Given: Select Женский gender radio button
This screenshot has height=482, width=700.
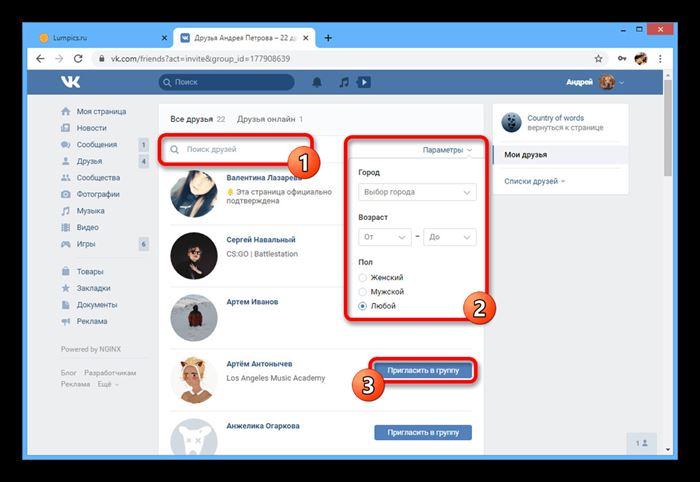Looking at the screenshot, I should (x=362, y=278).
